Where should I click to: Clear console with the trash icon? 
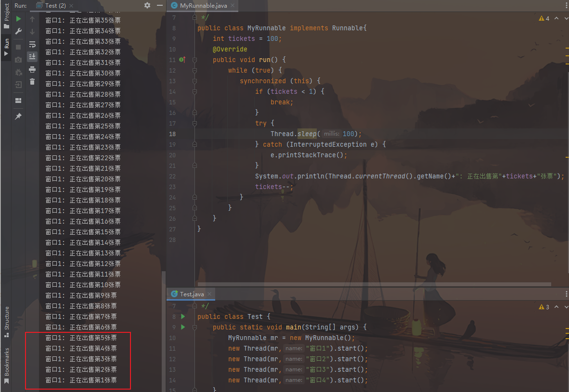pos(32,82)
